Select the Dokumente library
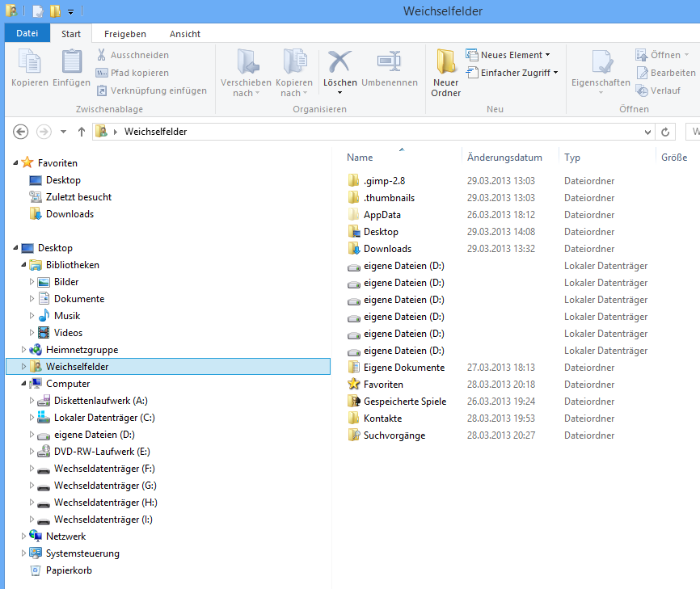700x589 pixels. (79, 298)
